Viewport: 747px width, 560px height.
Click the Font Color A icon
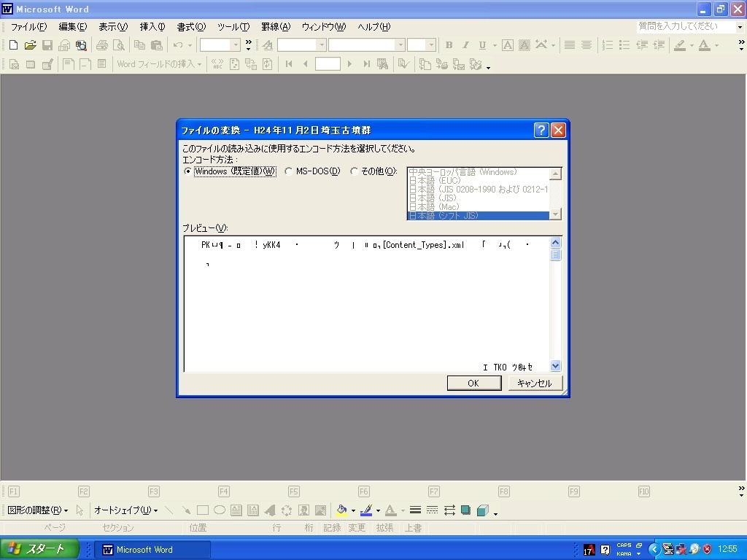pos(704,45)
